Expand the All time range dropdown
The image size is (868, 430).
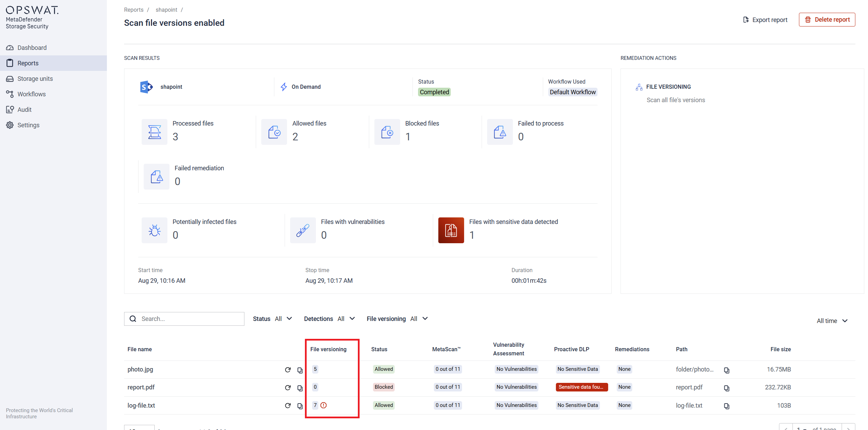tap(832, 321)
